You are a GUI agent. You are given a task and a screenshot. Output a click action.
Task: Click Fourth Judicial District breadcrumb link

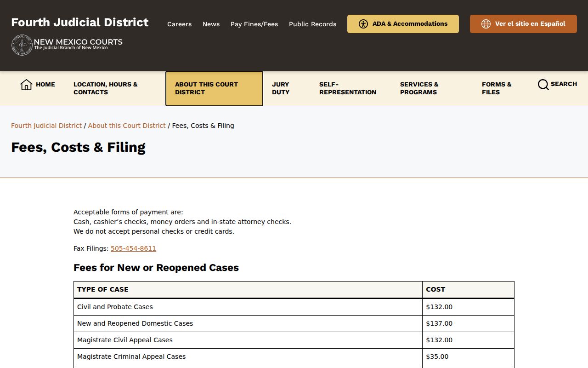pos(46,126)
